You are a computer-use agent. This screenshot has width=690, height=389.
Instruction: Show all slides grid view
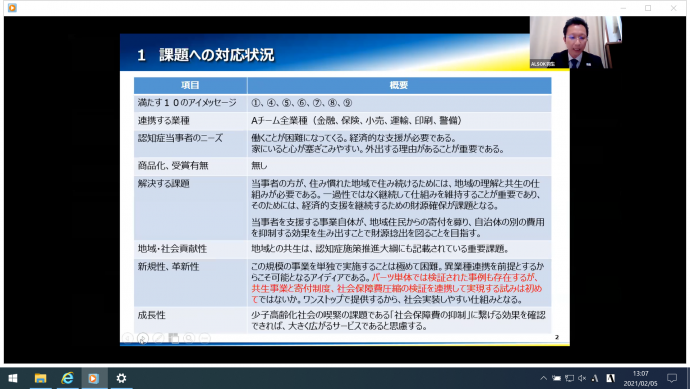pos(174,338)
